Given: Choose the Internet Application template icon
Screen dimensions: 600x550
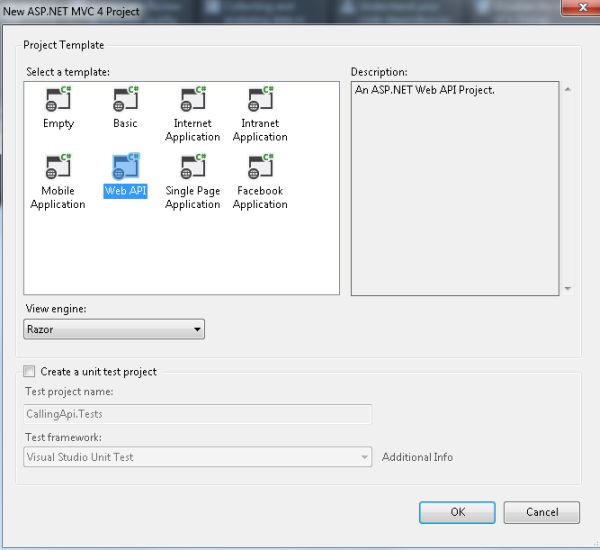Looking at the screenshot, I should pos(193,99).
